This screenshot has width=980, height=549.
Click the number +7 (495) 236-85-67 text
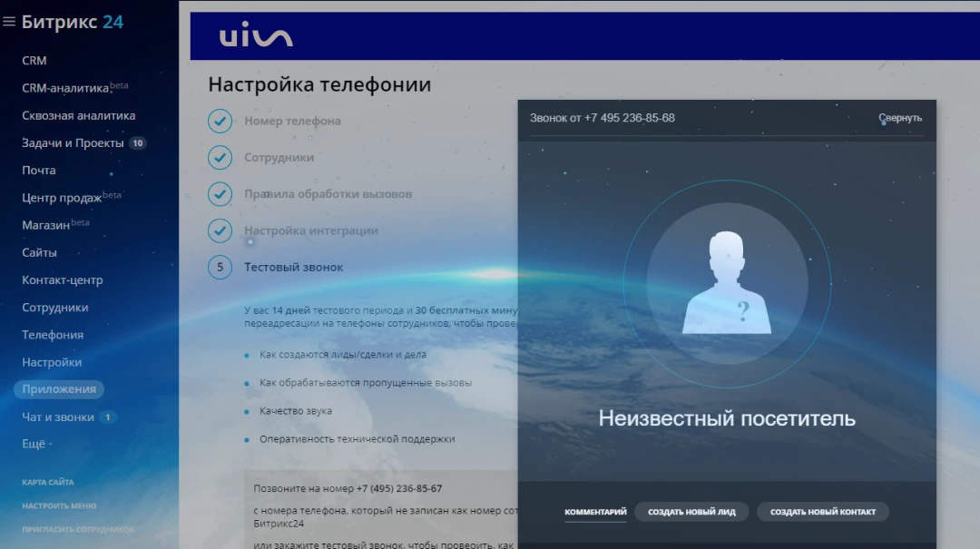[x=398, y=488]
